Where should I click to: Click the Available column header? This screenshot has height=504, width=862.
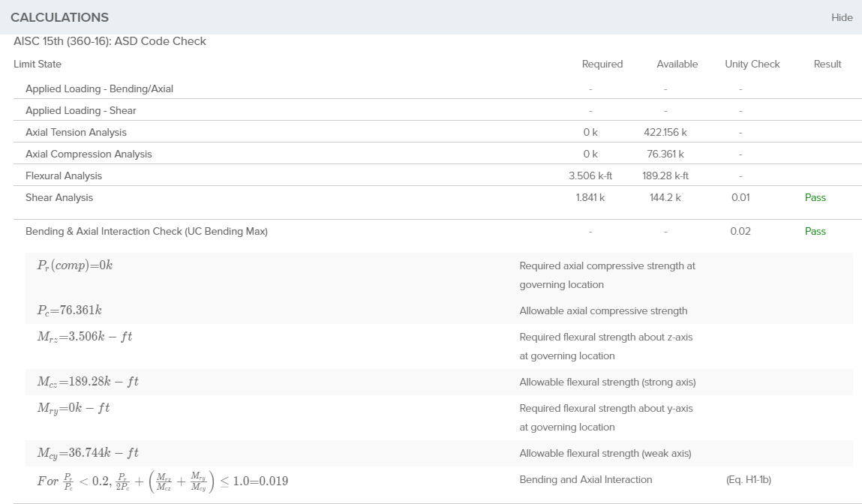click(x=677, y=64)
